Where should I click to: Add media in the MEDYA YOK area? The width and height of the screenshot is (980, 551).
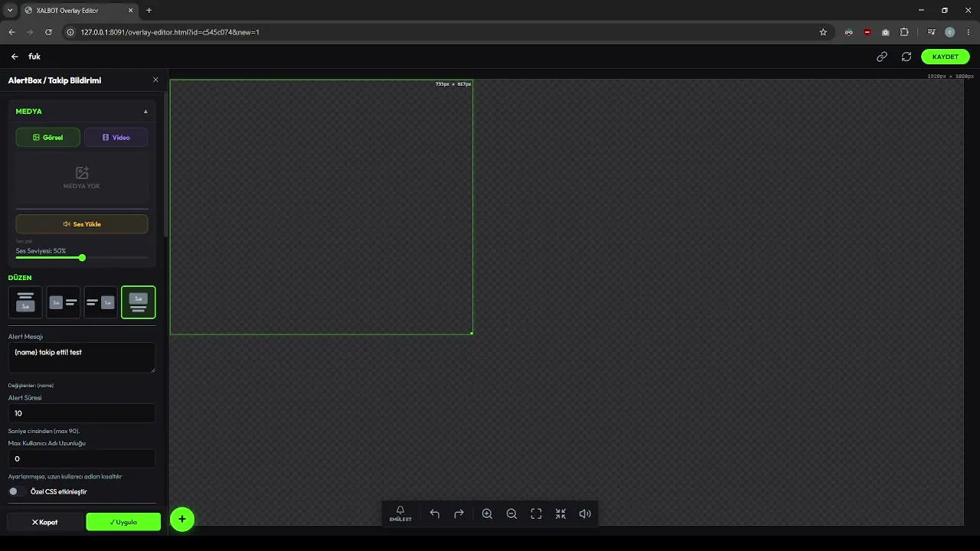pyautogui.click(x=82, y=178)
